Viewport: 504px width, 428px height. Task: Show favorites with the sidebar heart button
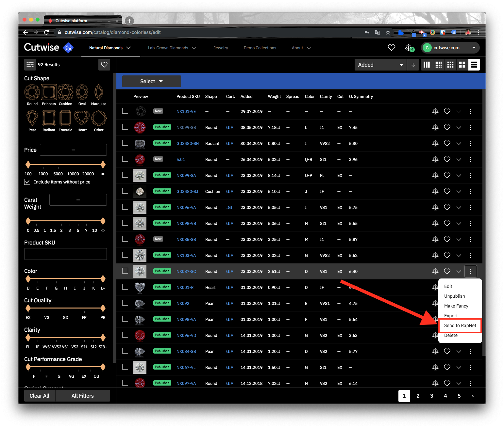(x=104, y=65)
